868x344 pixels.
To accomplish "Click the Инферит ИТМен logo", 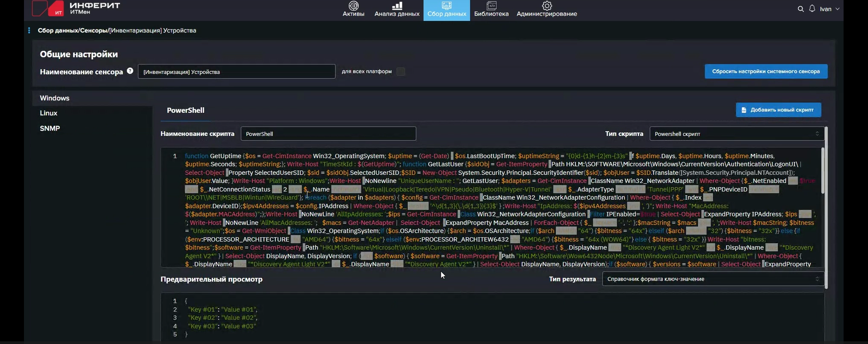I will (76, 9).
